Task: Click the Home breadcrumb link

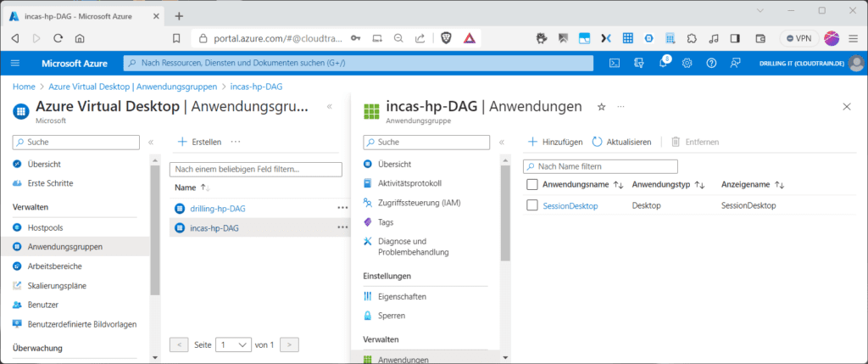Action: [x=24, y=87]
